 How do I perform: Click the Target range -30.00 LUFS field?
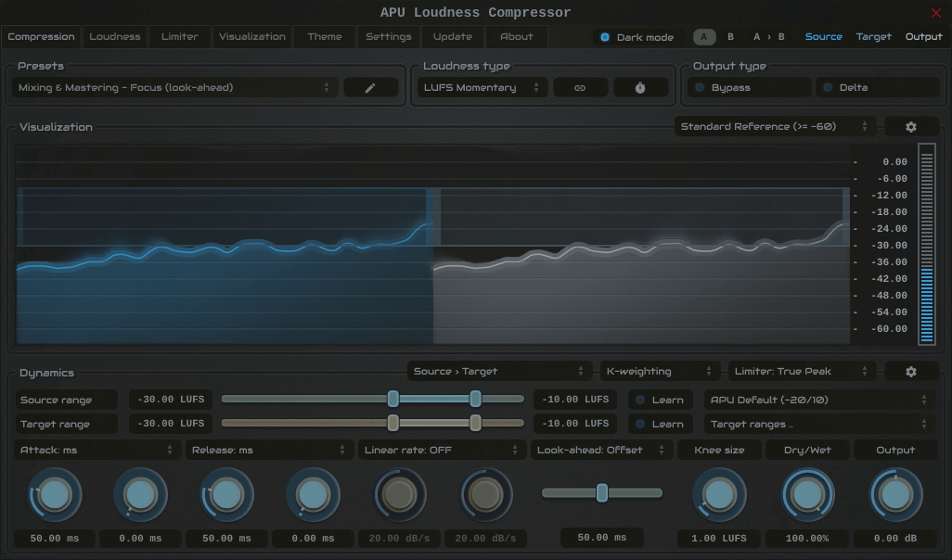(171, 424)
